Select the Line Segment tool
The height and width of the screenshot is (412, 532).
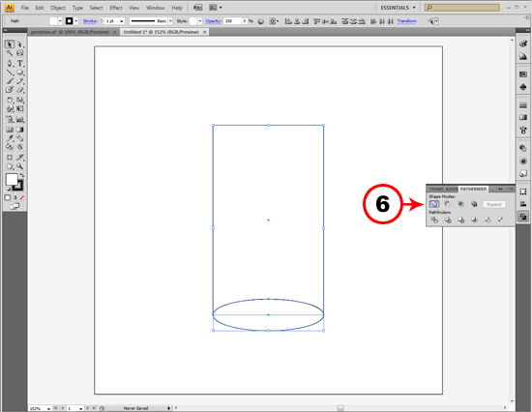click(10, 73)
